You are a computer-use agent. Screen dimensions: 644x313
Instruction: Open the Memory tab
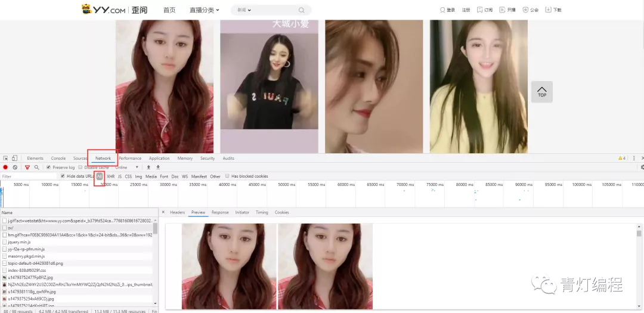(x=185, y=158)
